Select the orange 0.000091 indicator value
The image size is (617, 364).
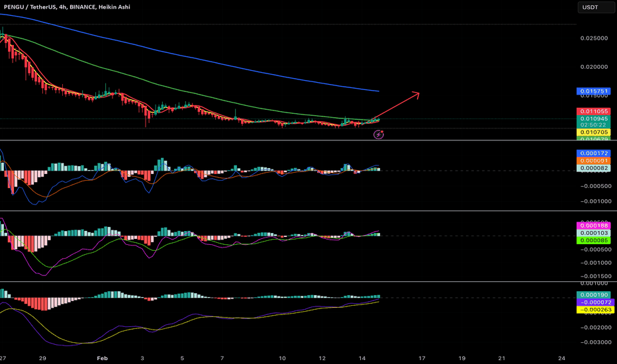[593, 161]
